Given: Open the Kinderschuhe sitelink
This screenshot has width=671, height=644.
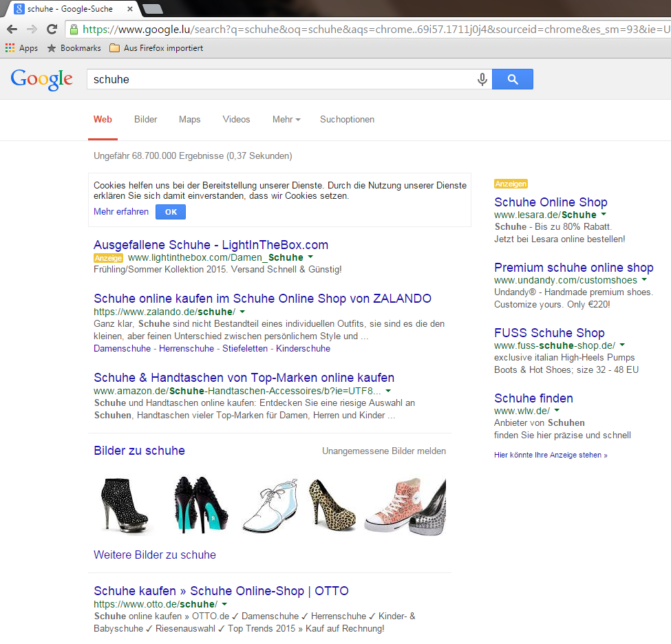Looking at the screenshot, I should [x=303, y=348].
